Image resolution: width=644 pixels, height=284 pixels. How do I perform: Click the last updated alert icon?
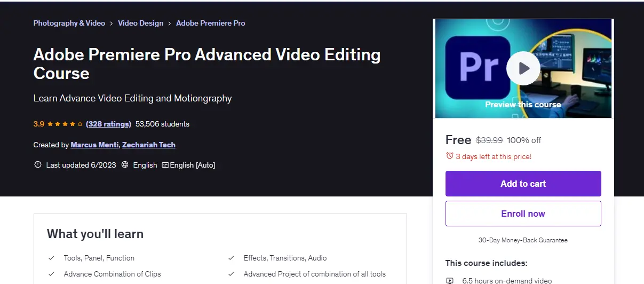click(37, 165)
